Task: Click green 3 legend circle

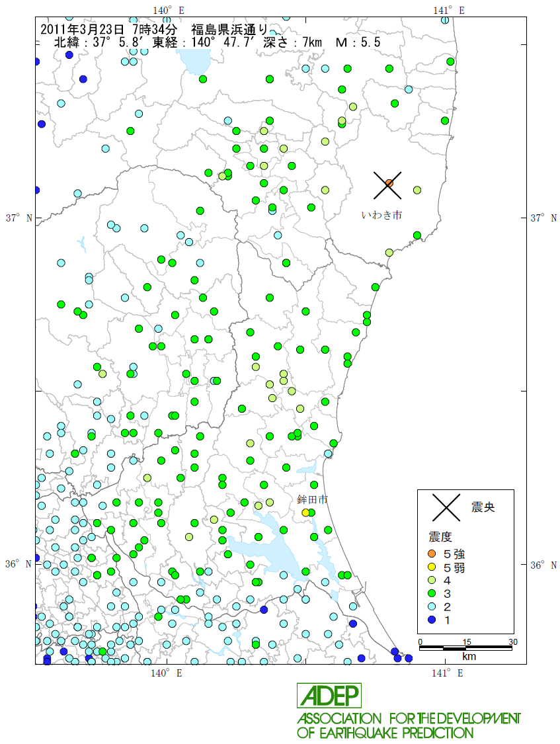Action: coord(432,593)
